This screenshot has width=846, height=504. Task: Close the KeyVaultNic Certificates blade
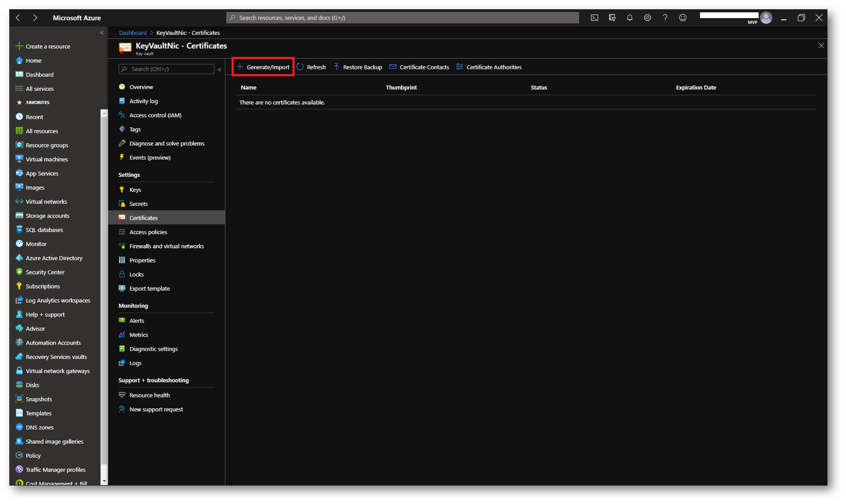[x=821, y=45]
